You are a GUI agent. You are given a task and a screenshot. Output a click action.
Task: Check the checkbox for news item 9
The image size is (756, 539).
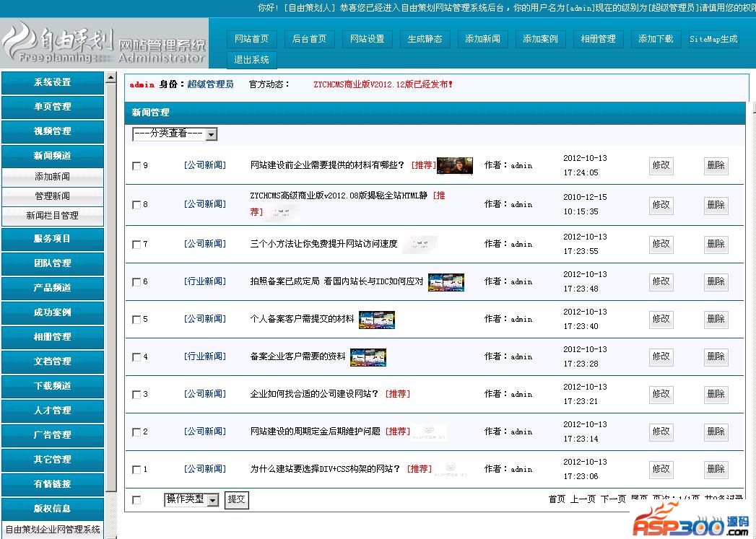point(136,166)
